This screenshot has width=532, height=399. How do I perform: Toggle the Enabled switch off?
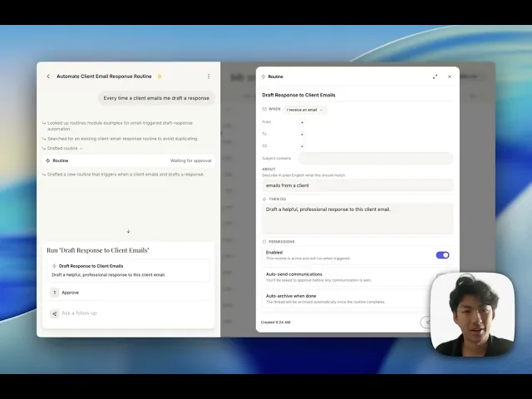442,255
